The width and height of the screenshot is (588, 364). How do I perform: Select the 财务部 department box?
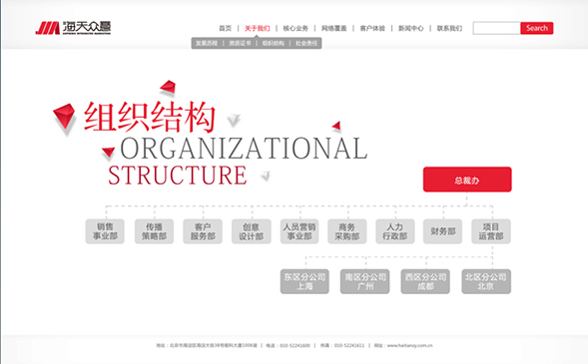coord(443,231)
